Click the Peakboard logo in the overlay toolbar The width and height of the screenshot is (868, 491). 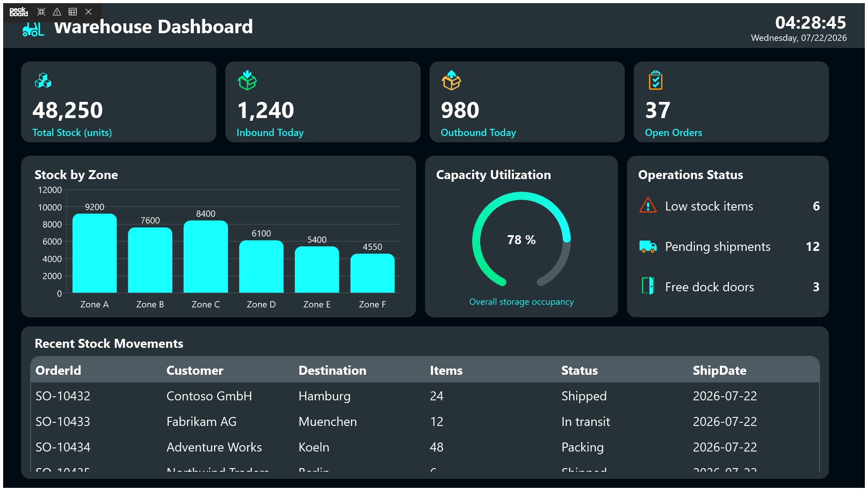coord(18,12)
